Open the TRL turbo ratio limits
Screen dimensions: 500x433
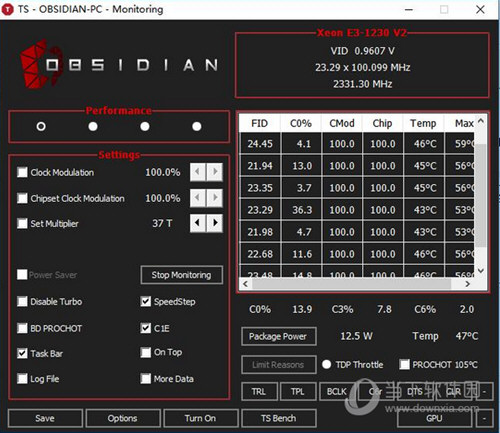point(259,391)
